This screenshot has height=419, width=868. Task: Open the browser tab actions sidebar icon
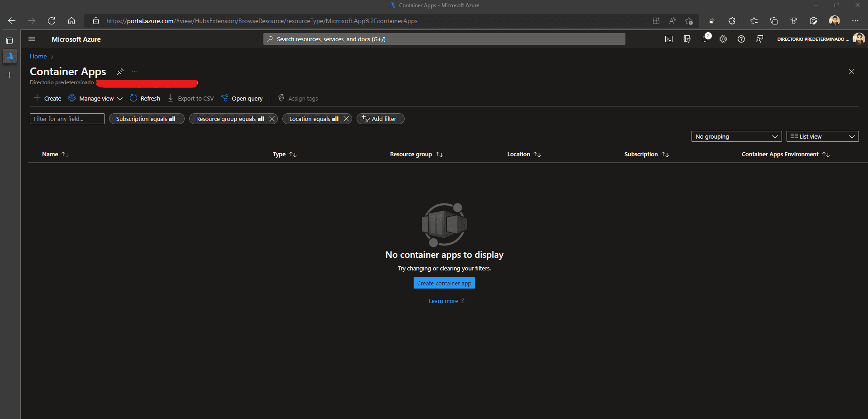pos(10,41)
